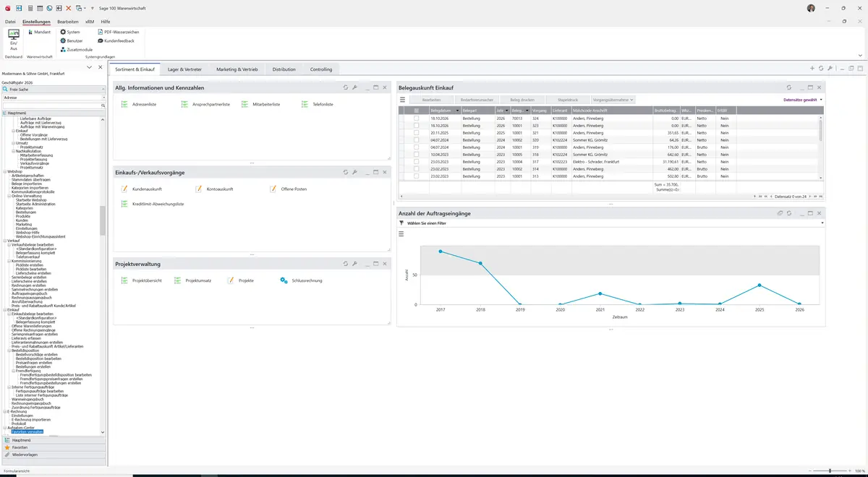Open Datensätze gewählt dropdown

click(803, 100)
